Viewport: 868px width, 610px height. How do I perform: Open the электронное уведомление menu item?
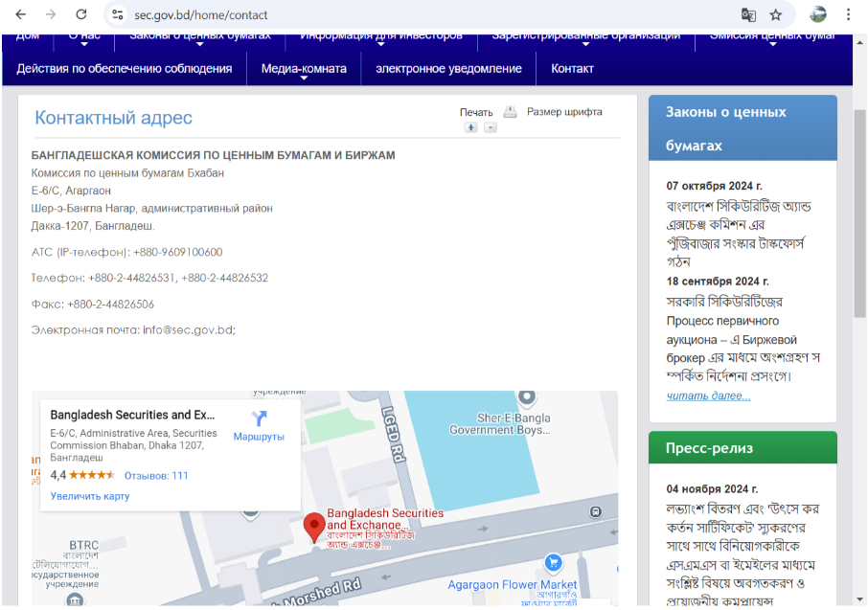click(448, 69)
